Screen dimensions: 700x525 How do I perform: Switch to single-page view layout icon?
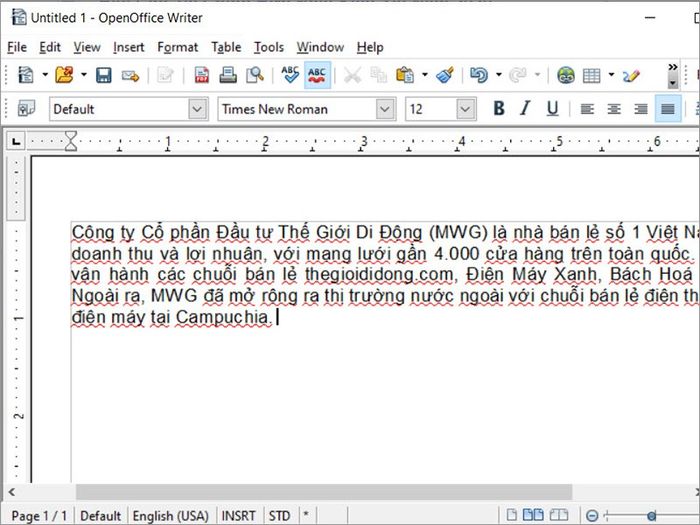point(512,515)
